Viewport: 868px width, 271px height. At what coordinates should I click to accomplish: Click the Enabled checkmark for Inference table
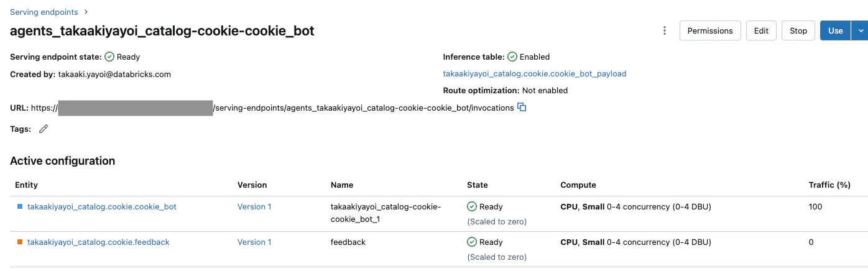tap(512, 57)
